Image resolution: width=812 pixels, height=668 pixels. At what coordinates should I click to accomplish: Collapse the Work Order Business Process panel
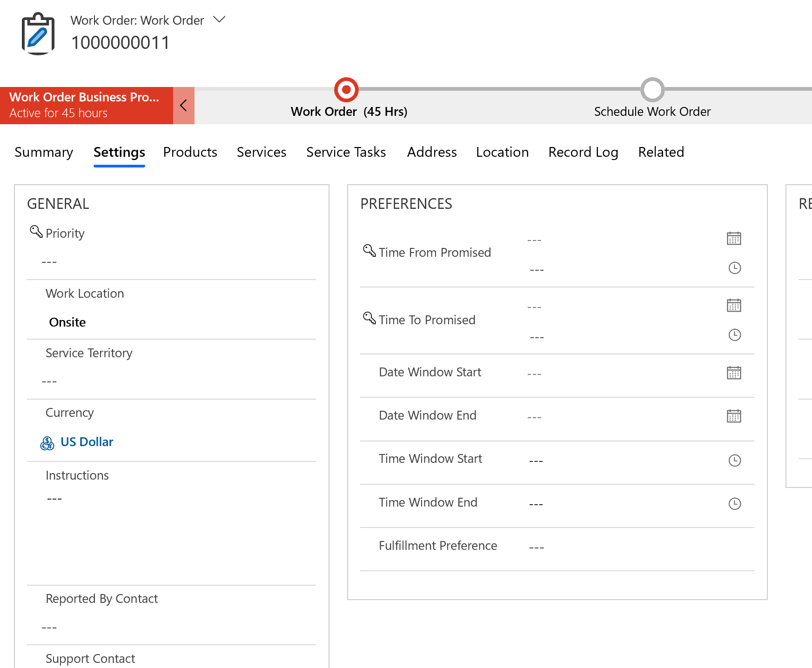click(x=183, y=105)
